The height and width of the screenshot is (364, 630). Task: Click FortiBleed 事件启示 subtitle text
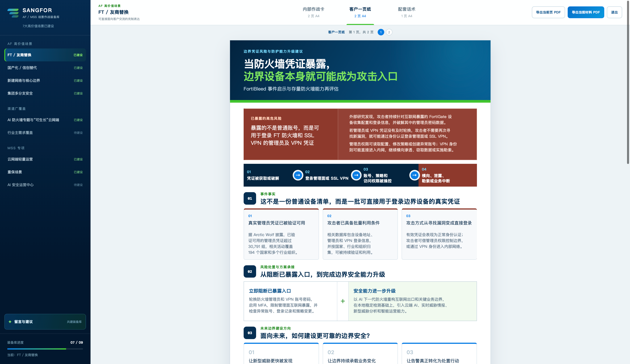point(291,89)
